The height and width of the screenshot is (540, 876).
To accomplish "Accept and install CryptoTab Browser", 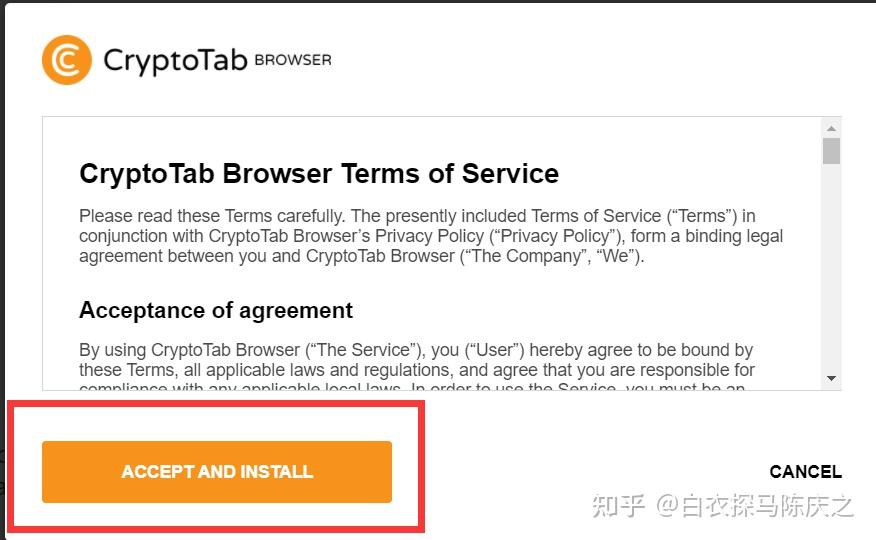I will tap(217, 472).
